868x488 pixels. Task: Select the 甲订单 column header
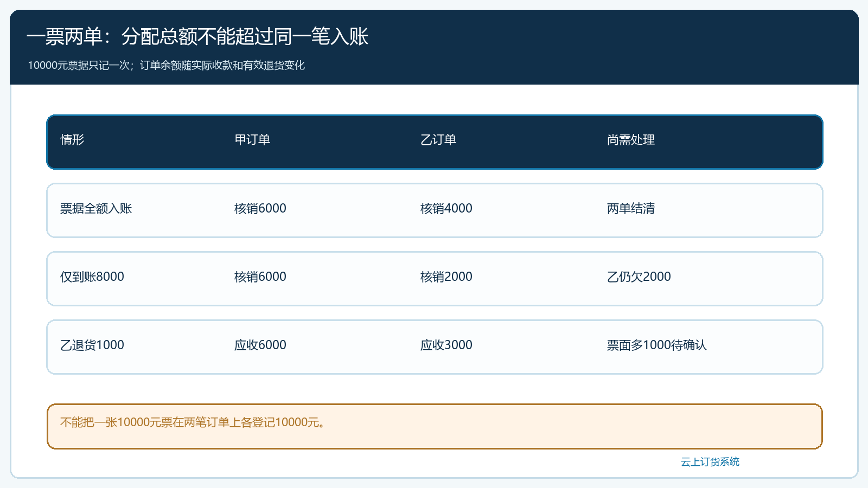point(252,140)
